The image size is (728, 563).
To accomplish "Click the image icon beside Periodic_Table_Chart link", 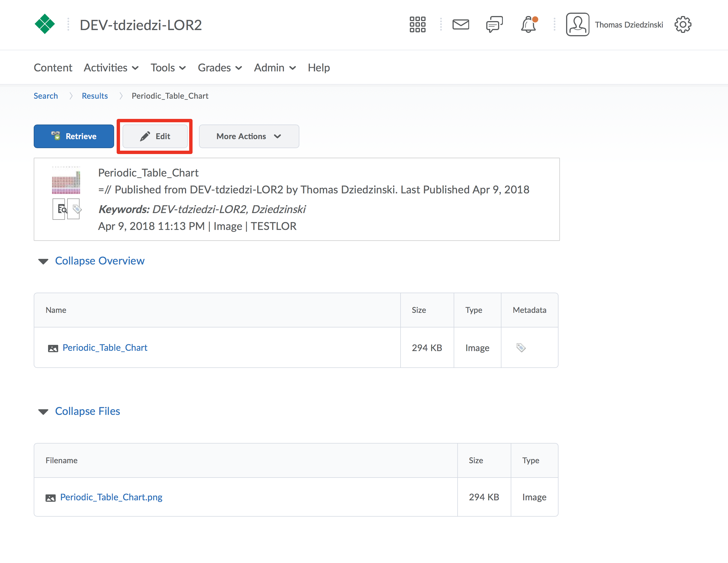I will [x=53, y=348].
